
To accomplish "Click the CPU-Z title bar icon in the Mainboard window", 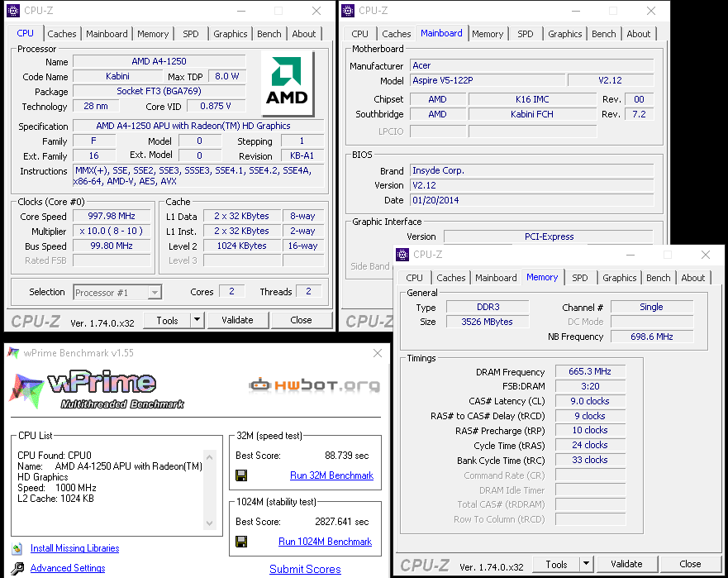I will coord(348,10).
